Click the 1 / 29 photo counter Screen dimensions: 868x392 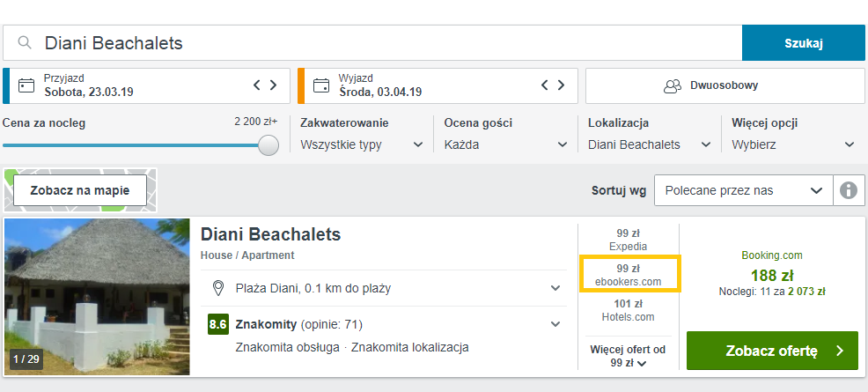click(26, 359)
